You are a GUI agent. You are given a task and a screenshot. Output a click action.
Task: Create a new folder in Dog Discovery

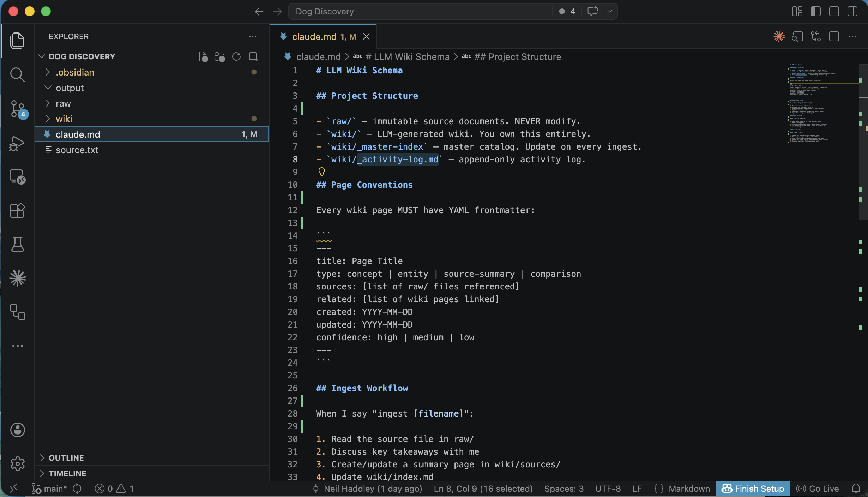[x=219, y=57]
